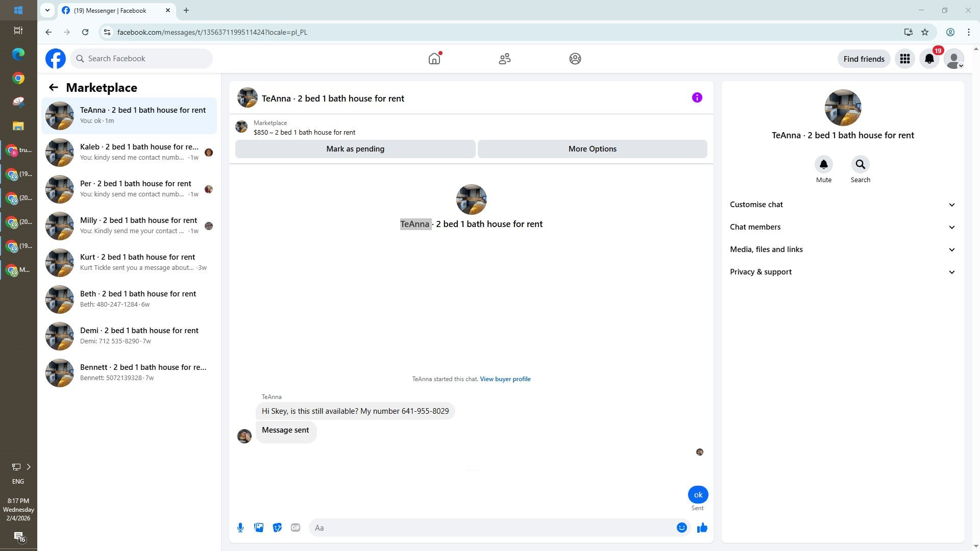Open the GIF picker

point(296,528)
